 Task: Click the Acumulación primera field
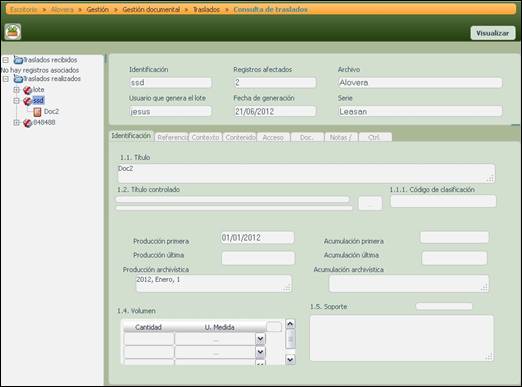[455, 237]
